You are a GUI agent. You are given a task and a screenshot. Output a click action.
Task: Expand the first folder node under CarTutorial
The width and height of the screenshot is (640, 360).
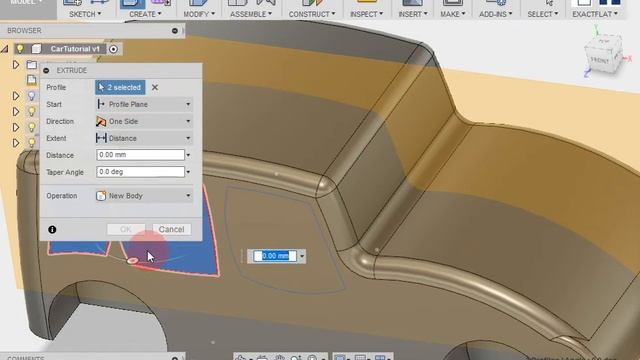point(16,64)
